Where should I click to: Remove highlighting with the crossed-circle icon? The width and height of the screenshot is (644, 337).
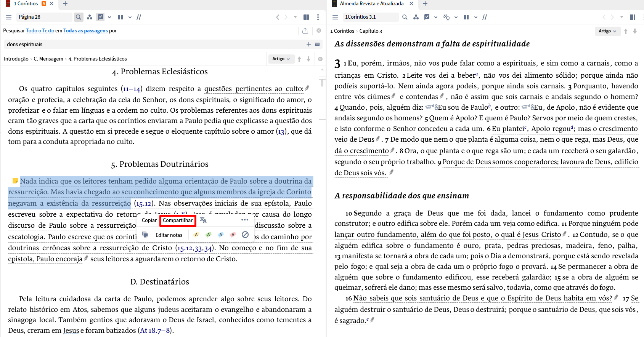click(245, 235)
